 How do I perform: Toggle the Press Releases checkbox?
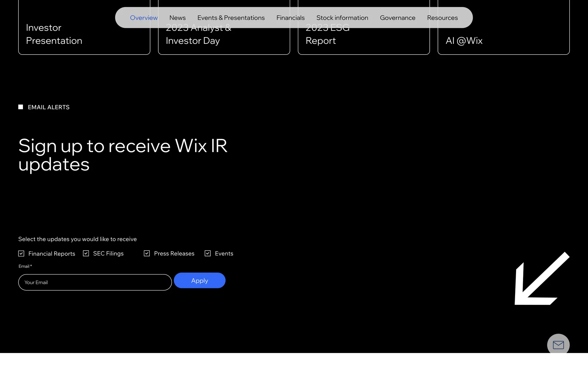[x=147, y=253]
